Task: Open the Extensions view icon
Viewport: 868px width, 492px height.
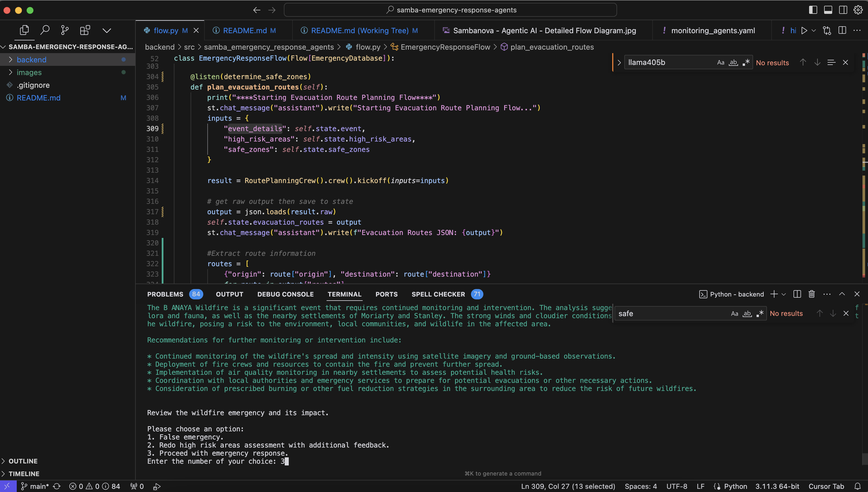Action: click(x=85, y=30)
